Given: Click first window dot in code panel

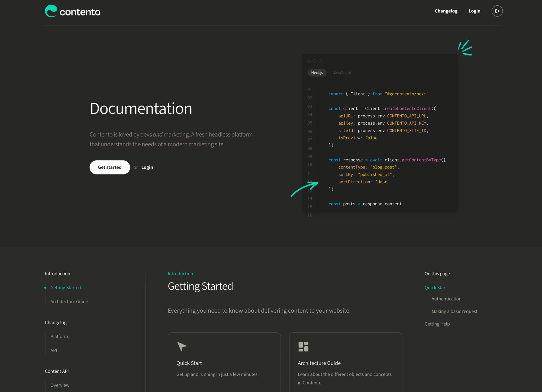Looking at the screenshot, I should click(309, 61).
